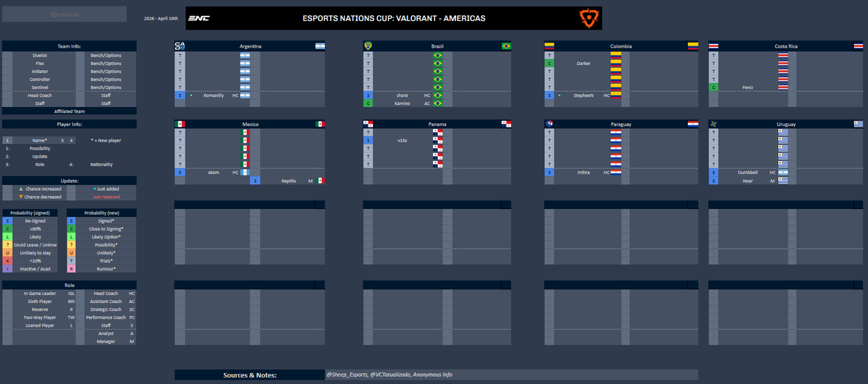This screenshot has width=868, height=384.
Task: Click the blue S status cell beside Reptile
Action: point(256,181)
